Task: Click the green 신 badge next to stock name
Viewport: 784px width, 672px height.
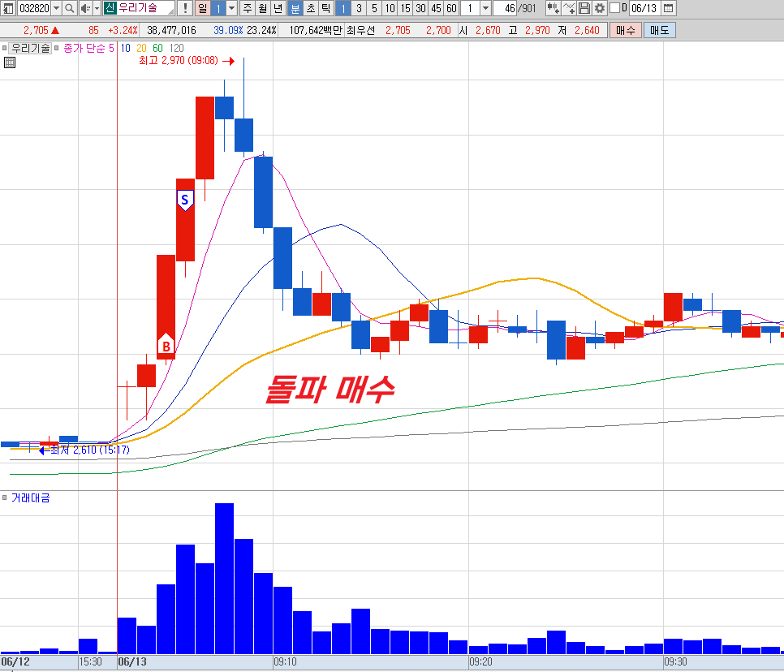Action: click(110, 8)
